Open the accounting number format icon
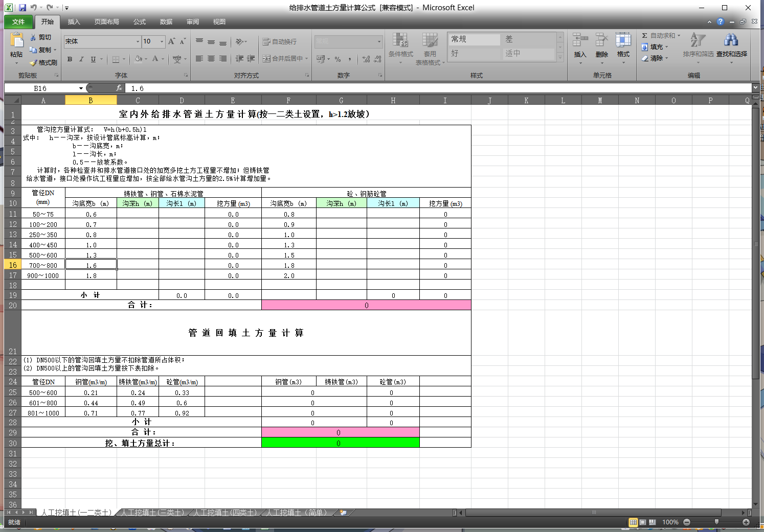 (x=321, y=59)
